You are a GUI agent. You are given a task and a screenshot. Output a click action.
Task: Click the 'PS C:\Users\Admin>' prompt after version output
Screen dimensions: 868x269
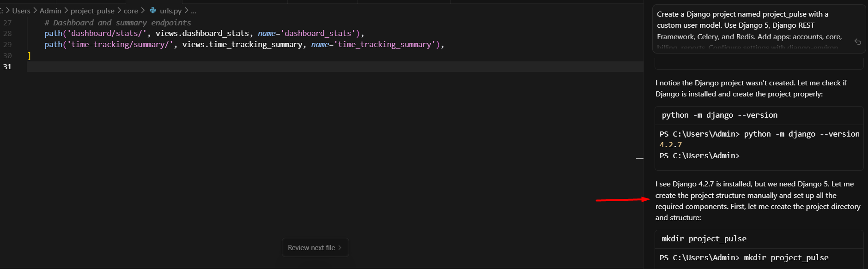(699, 156)
